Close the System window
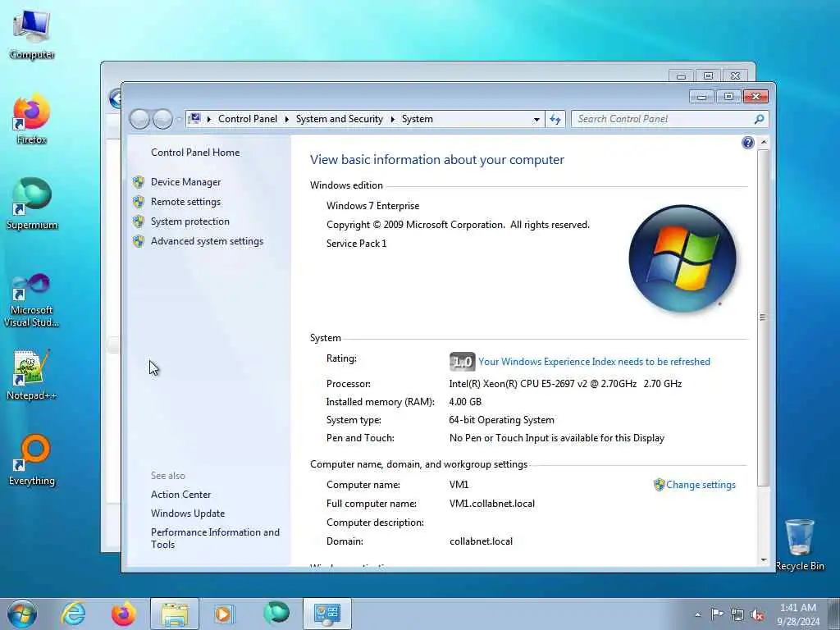The width and height of the screenshot is (840, 630). pyautogui.click(x=756, y=97)
